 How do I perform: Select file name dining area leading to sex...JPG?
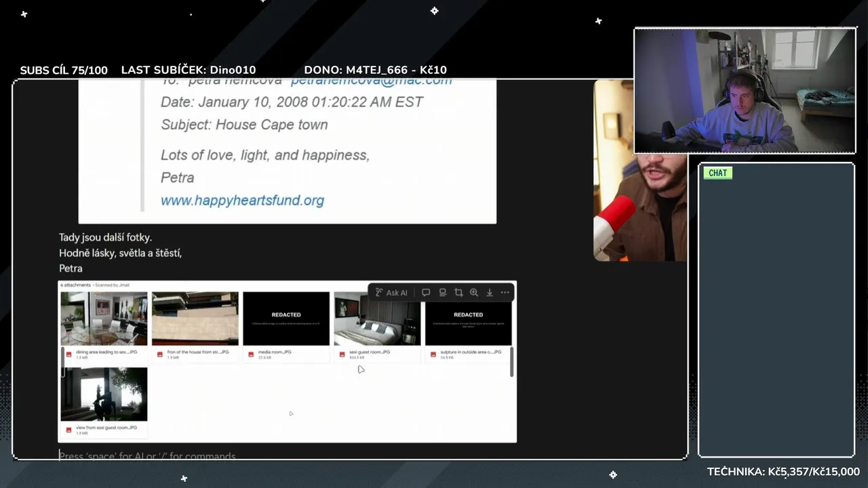pos(106,352)
